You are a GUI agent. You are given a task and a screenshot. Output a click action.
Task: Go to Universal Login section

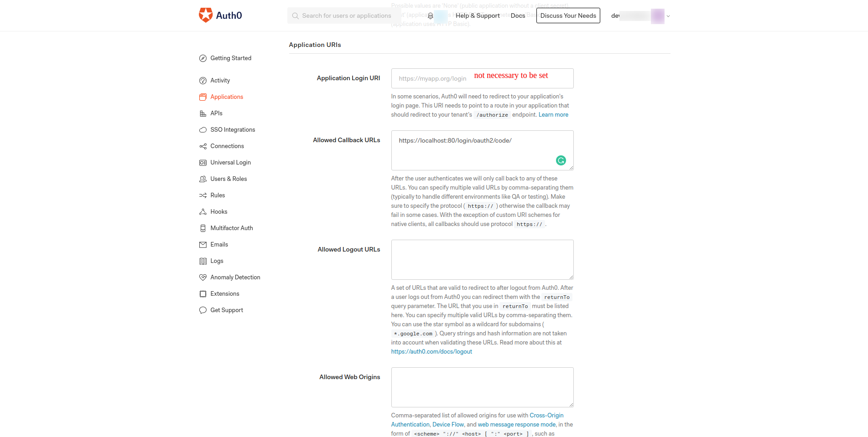pyautogui.click(x=230, y=163)
